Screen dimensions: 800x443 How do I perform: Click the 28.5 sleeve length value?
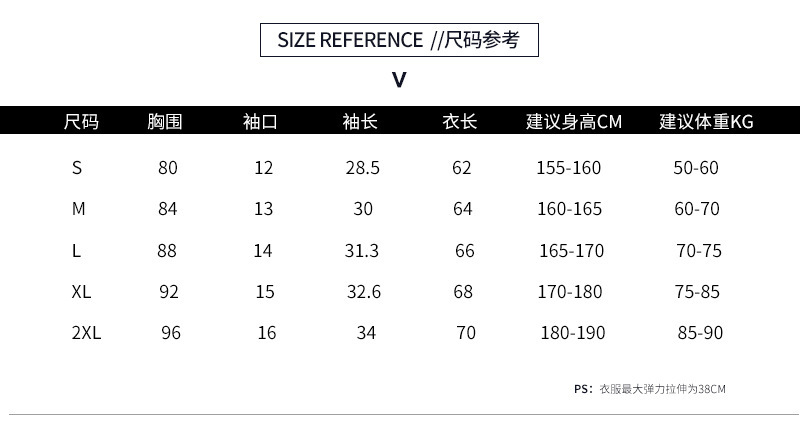(362, 168)
